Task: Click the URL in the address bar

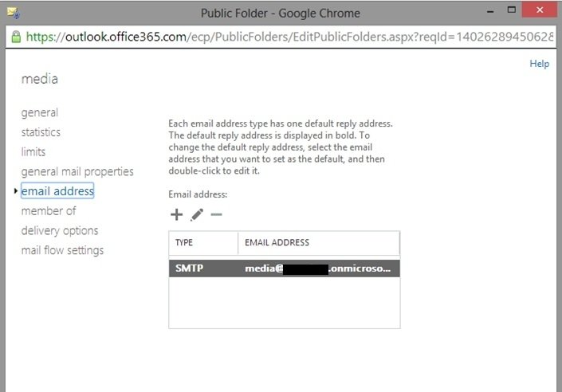Action: (289, 37)
